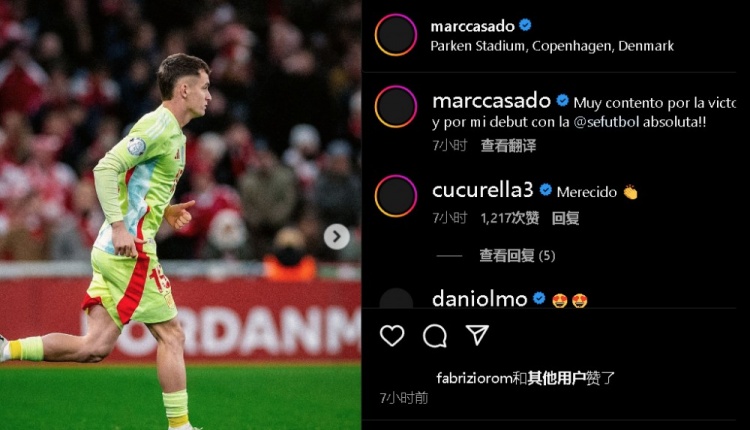Click 查看翻译 to translate the caption
This screenshot has width=750, height=430.
(x=508, y=145)
